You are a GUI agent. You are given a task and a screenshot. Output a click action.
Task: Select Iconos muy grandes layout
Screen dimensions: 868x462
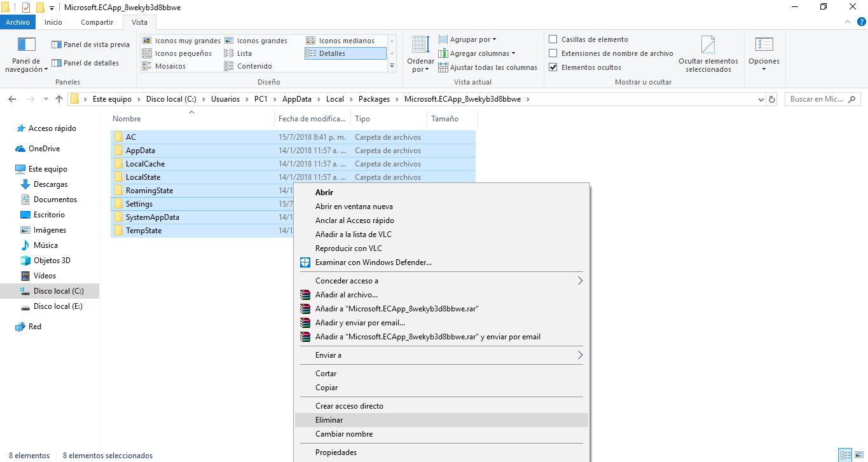pos(181,41)
